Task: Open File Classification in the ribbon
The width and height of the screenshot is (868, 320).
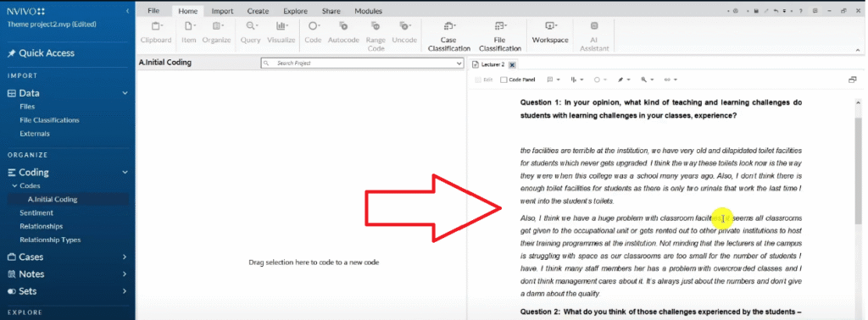Action: pyautogui.click(x=500, y=36)
